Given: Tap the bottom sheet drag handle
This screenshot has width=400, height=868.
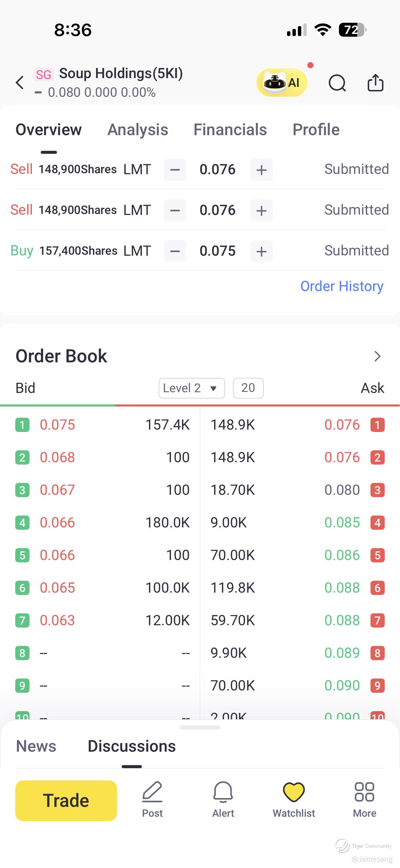Looking at the screenshot, I should (x=200, y=727).
